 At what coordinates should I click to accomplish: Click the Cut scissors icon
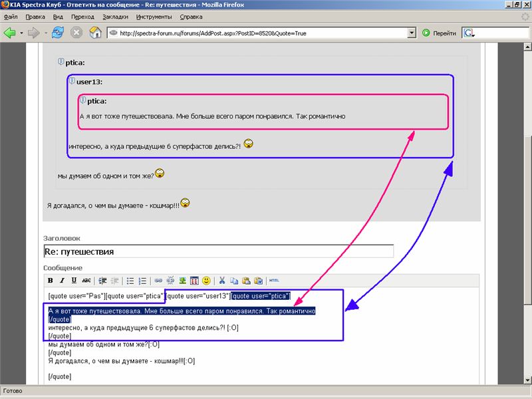pyautogui.click(x=223, y=281)
